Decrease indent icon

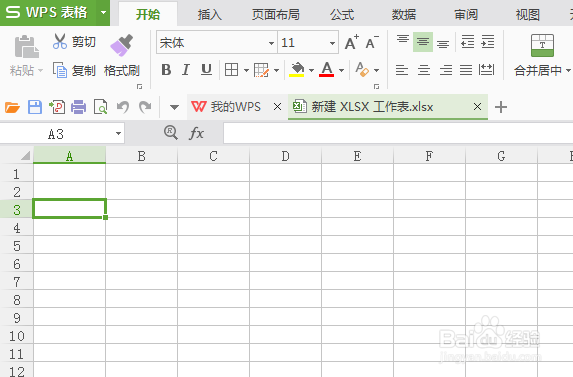tap(468, 42)
